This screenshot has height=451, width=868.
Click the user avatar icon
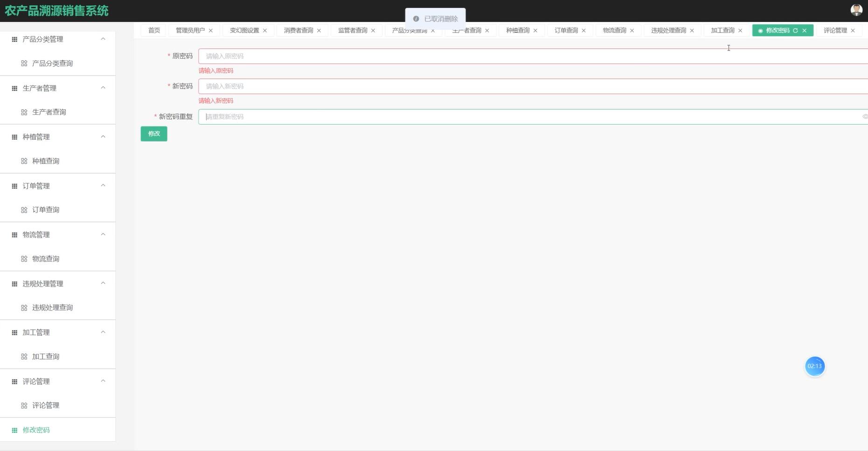(x=856, y=10)
